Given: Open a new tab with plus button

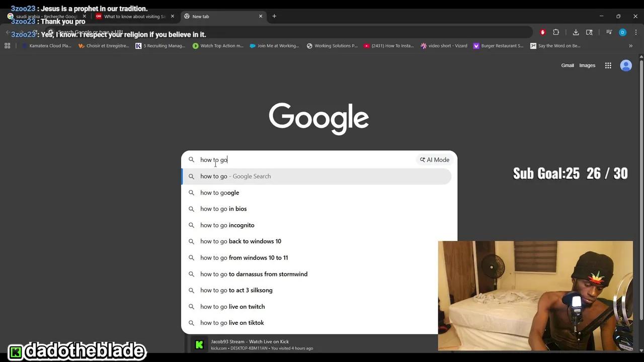Looking at the screenshot, I should pyautogui.click(x=274, y=16).
